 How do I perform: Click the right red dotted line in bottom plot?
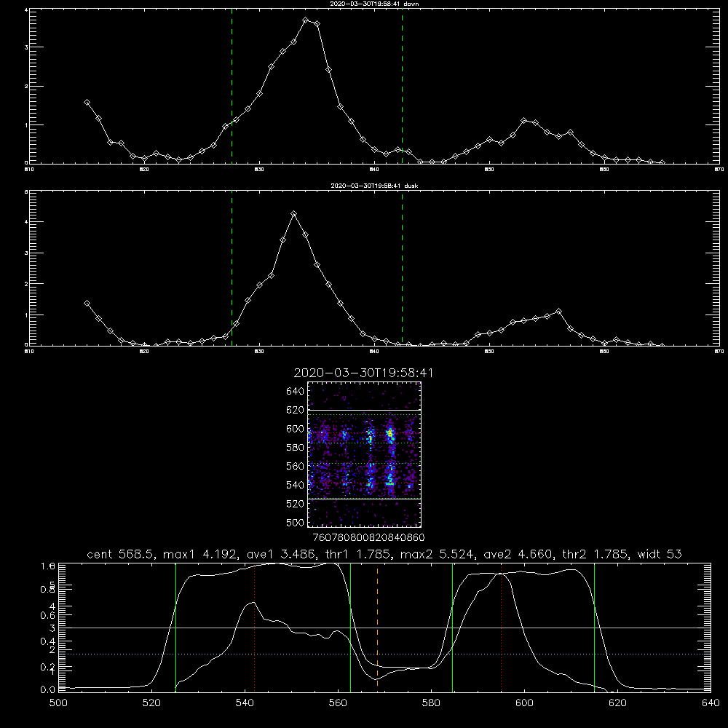501,628
